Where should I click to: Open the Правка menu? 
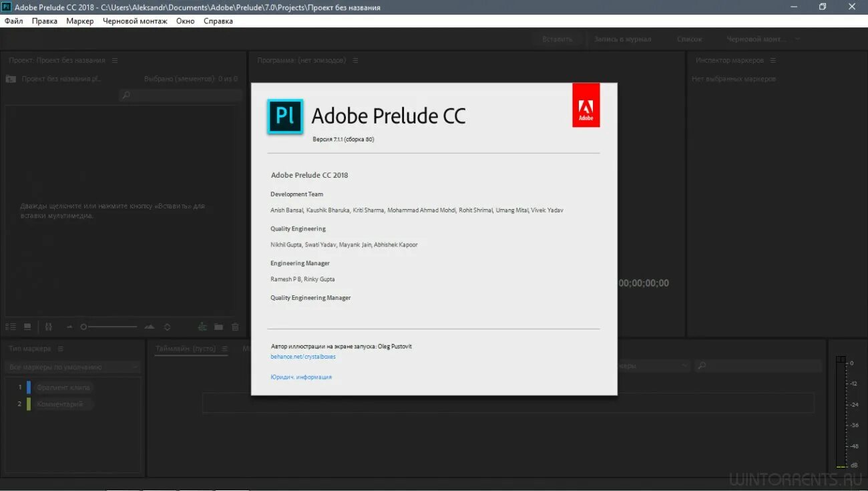click(45, 21)
